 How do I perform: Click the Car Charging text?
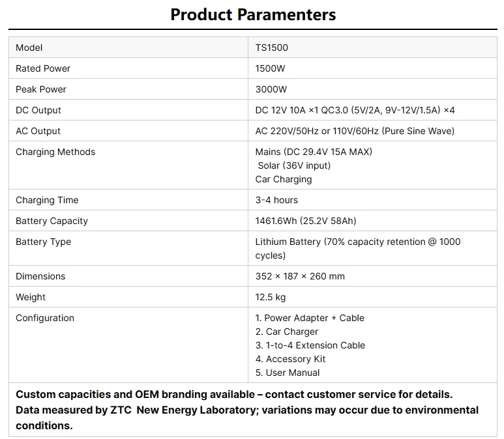point(284,179)
